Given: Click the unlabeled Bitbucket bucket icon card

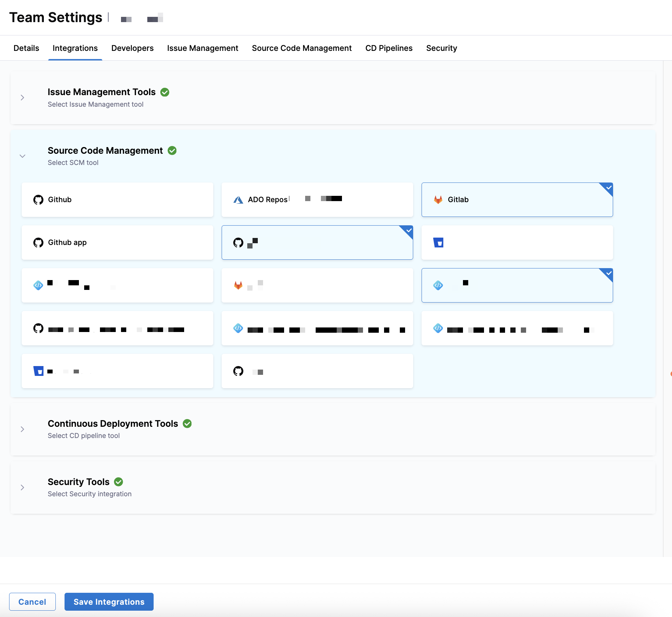Looking at the screenshot, I should point(517,243).
